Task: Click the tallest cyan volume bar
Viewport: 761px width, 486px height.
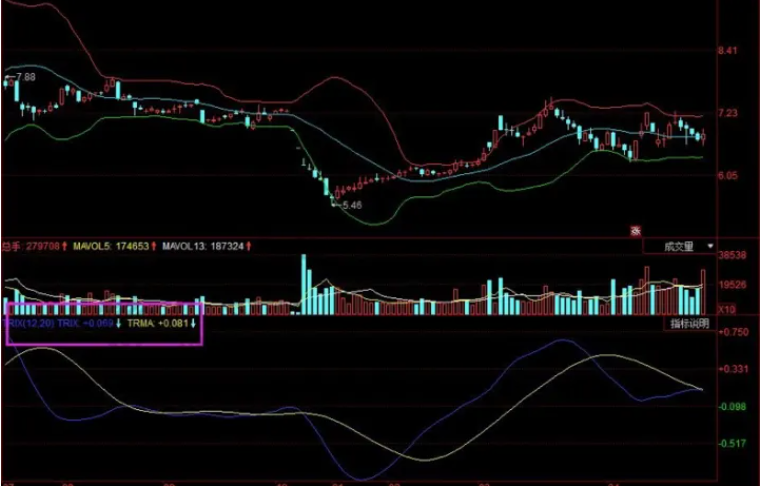Action: click(304, 285)
